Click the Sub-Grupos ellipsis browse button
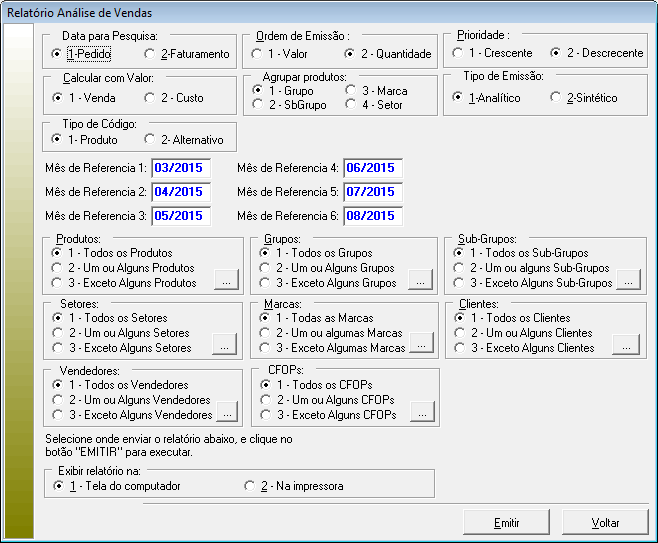The width and height of the screenshot is (658, 543). pos(627,282)
